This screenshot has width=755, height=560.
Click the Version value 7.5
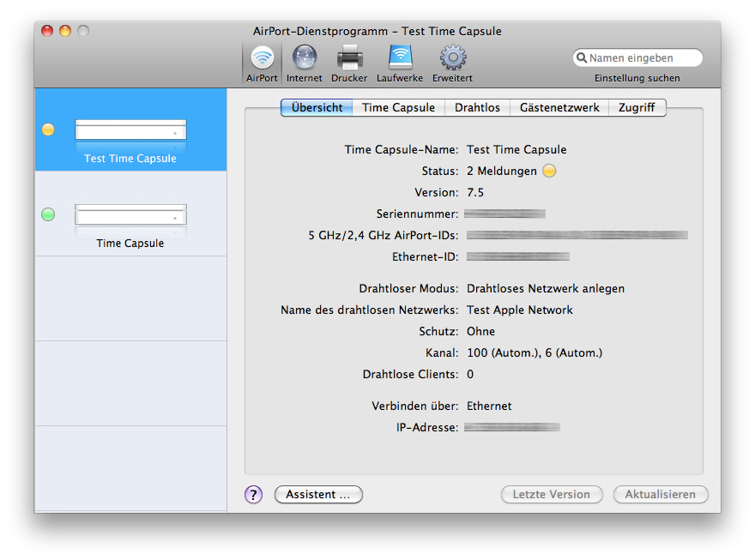[475, 192]
